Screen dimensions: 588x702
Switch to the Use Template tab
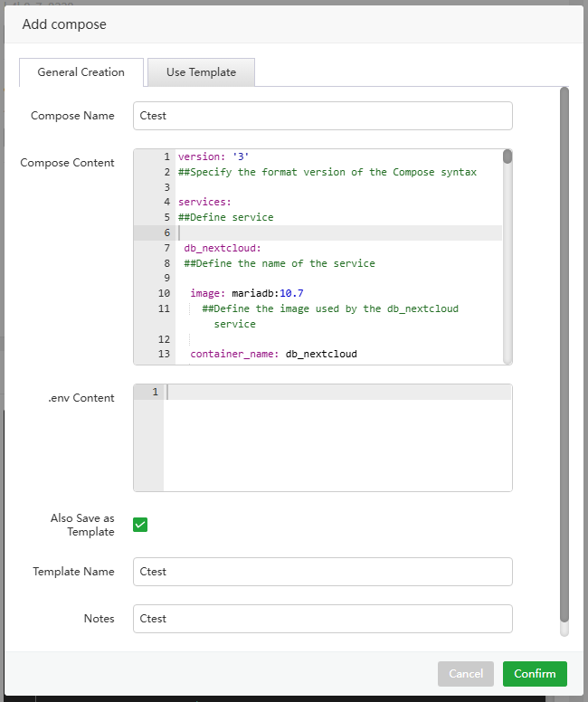pos(201,72)
